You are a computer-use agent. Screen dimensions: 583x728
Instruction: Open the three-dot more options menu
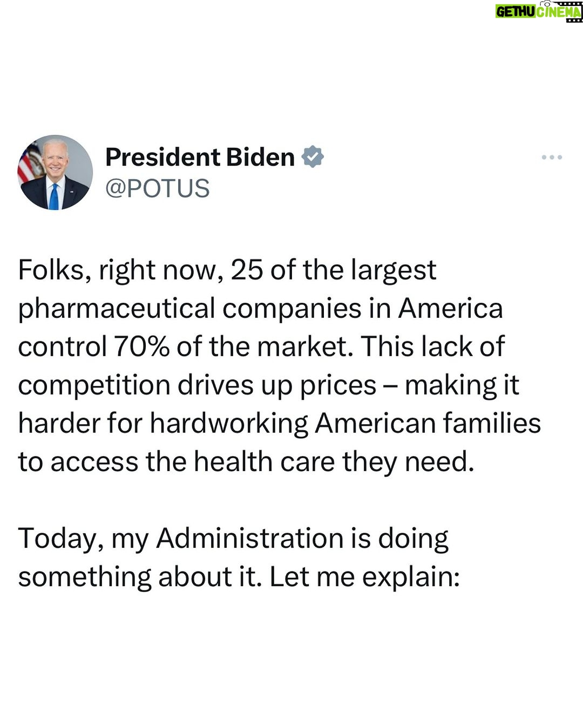[552, 157]
